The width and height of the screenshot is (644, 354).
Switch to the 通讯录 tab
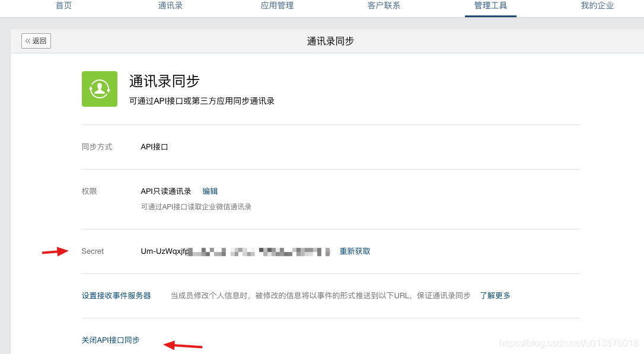coord(170,6)
